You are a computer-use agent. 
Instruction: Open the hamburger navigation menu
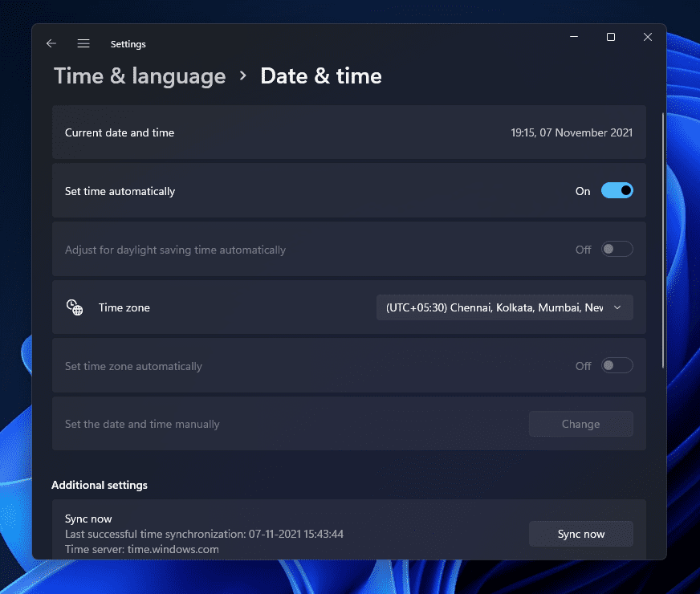(83, 43)
